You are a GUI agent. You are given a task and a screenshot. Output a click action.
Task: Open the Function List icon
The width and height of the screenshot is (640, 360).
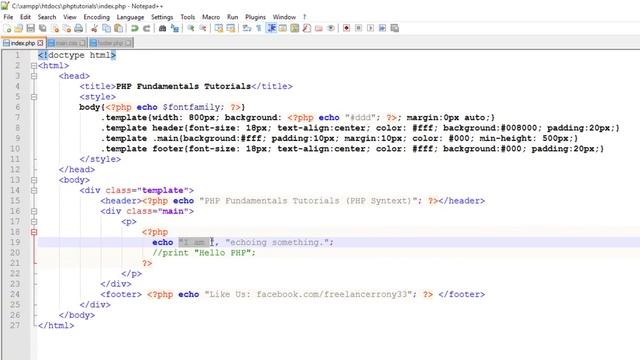[307, 28]
